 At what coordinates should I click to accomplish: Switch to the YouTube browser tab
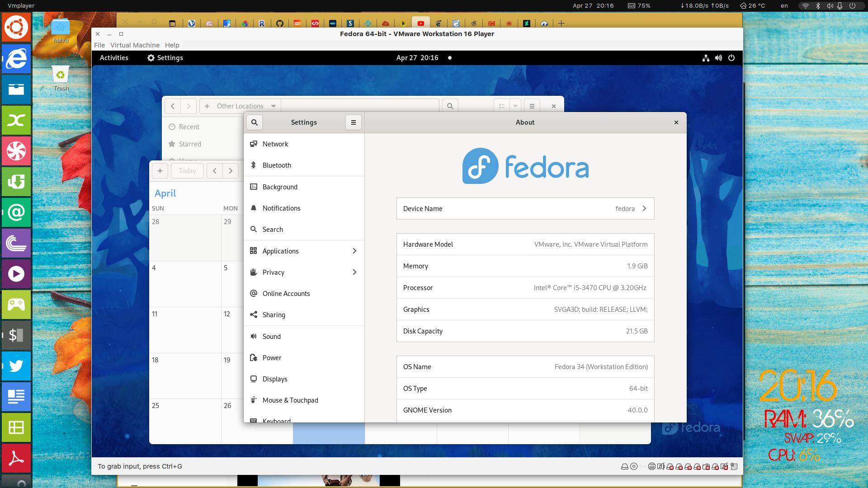[421, 23]
